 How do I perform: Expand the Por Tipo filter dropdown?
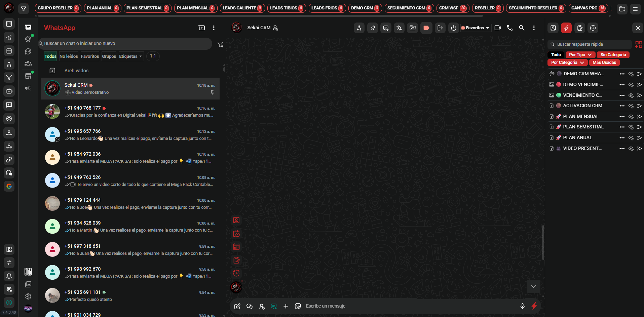[x=580, y=55]
